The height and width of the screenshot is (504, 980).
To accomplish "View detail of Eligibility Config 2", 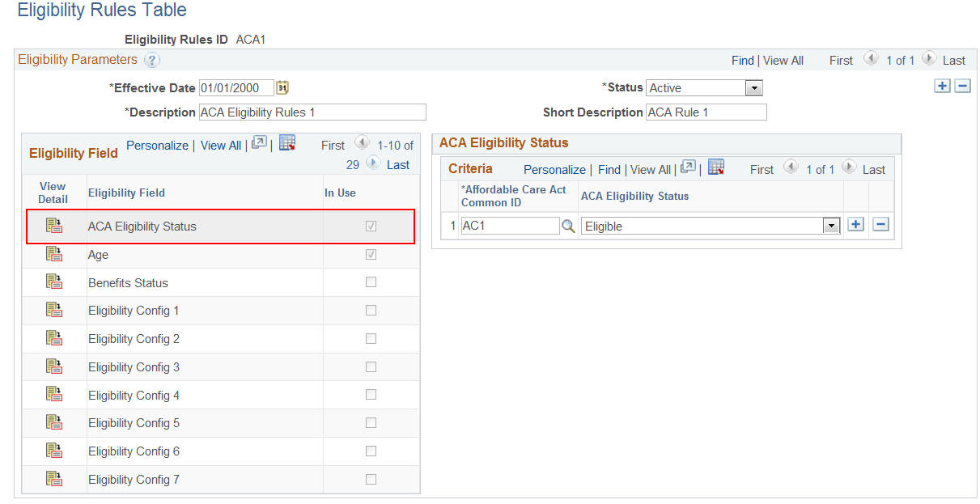I will point(54,338).
